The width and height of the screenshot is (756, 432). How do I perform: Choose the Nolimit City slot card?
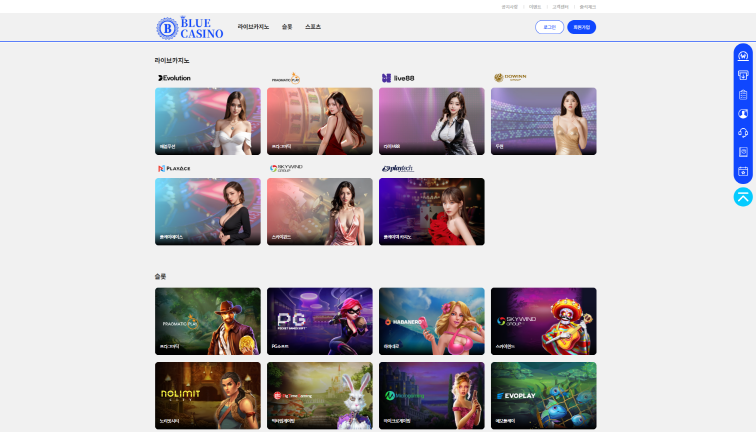pos(207,395)
